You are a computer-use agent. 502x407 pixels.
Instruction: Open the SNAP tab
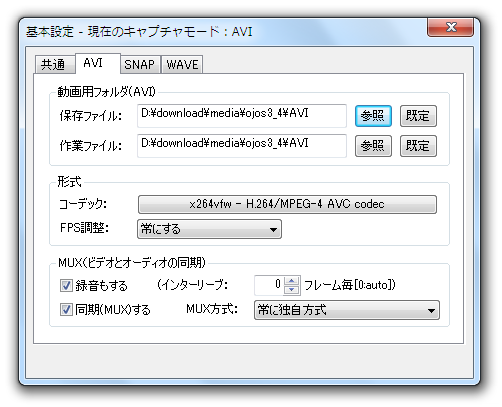(x=140, y=64)
